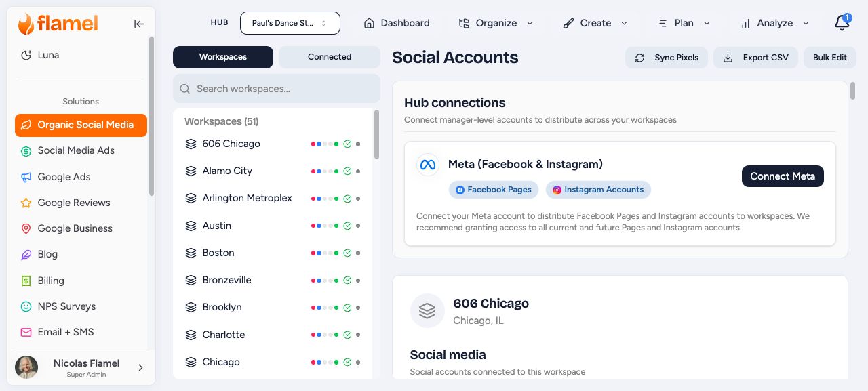Click the 606 Chicago workspace header icon
Screen dimensions: 868x391
click(x=427, y=311)
